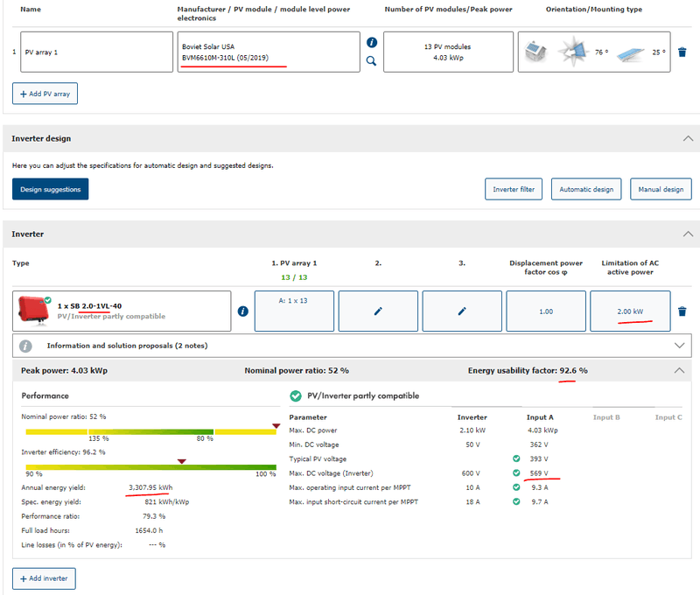Choose Manual design
The height and width of the screenshot is (595, 700).
pos(661,189)
